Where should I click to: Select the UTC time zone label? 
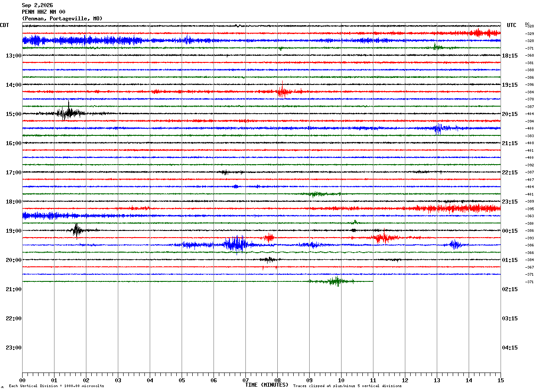click(x=512, y=25)
